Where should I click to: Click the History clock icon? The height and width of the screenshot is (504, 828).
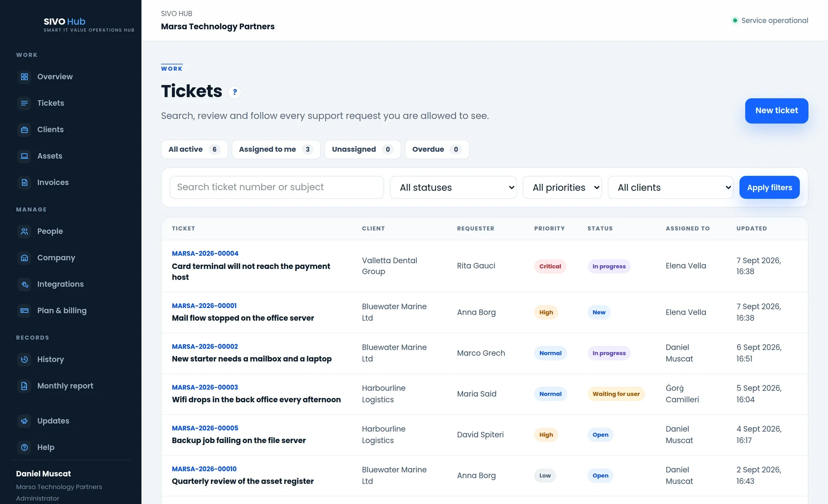(24, 359)
